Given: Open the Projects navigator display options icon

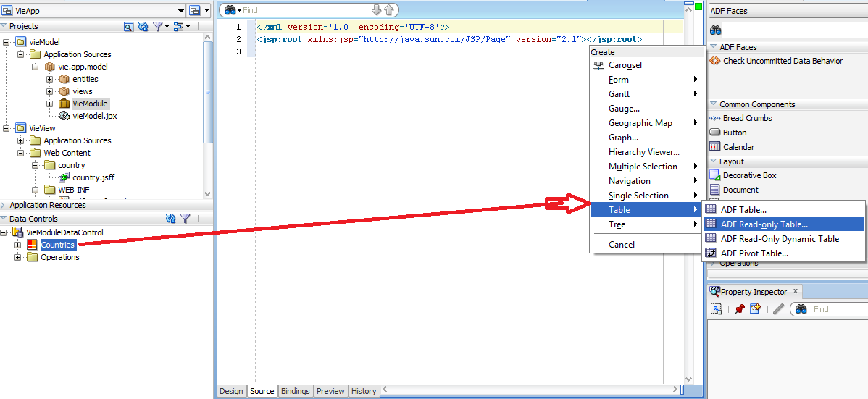Looking at the screenshot, I should 178,26.
